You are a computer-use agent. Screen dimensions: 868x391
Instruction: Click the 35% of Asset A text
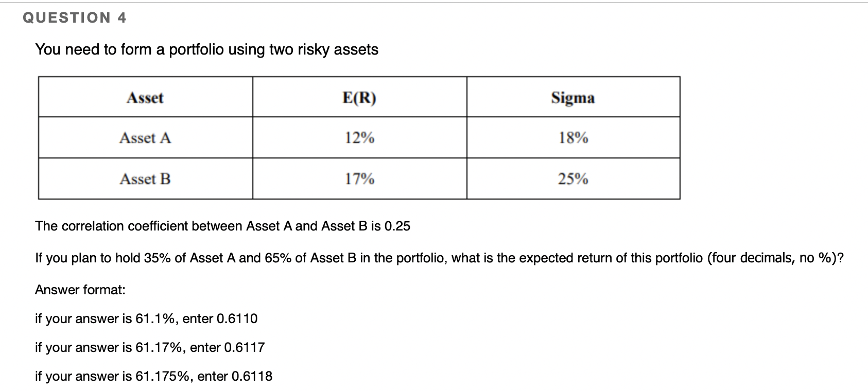[190, 258]
